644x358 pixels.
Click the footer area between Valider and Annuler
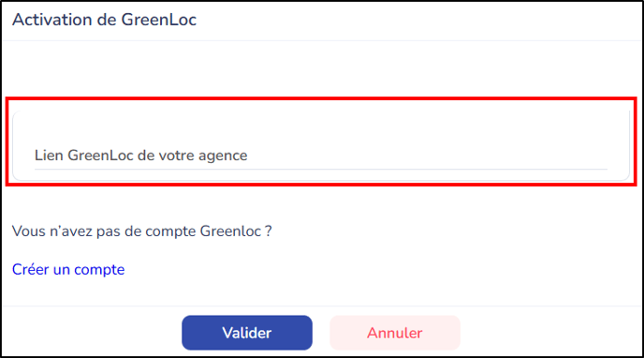coord(321,333)
